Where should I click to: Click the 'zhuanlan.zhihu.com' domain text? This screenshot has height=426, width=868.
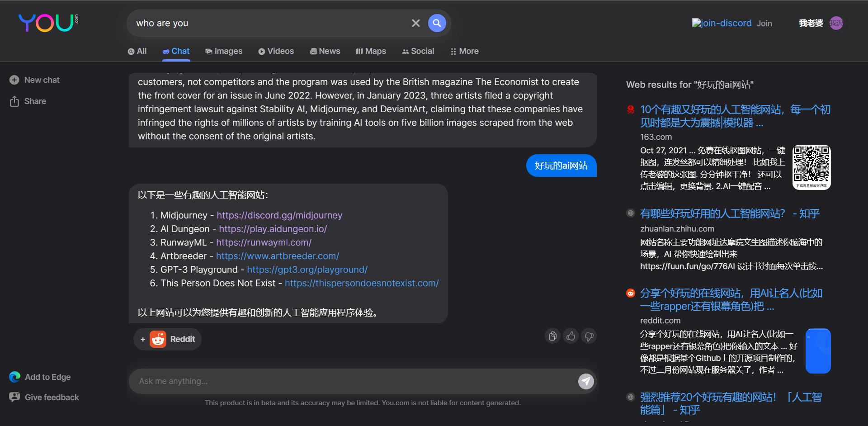pos(677,229)
